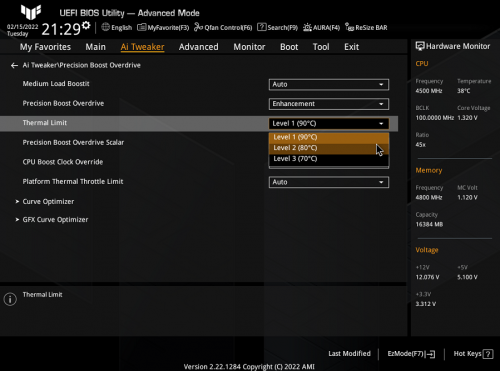Toggle ReSize BAR option
The height and width of the screenshot is (371, 500).
(x=366, y=27)
